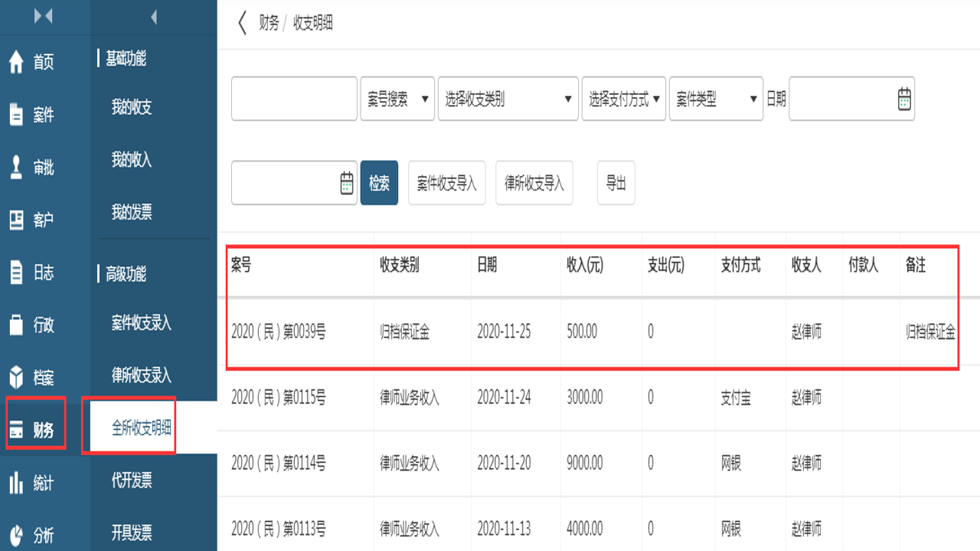
Task: Collapse the main sidebar with the double-arrow icon
Action: [x=44, y=16]
